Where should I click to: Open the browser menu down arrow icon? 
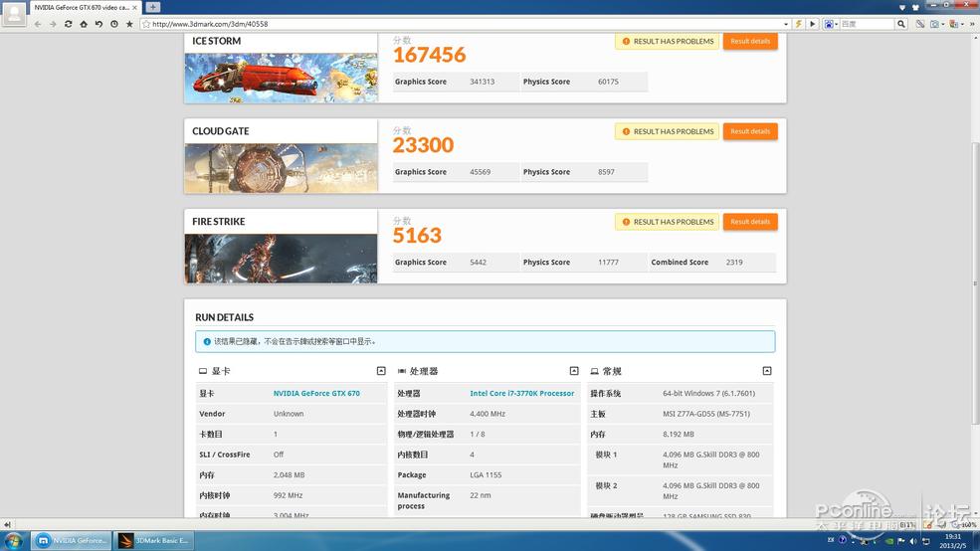901,8
